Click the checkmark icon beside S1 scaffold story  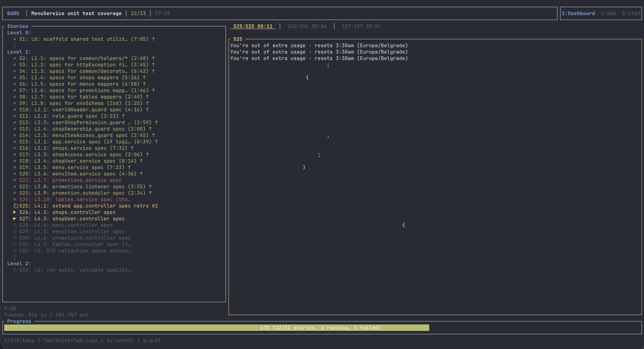(x=15, y=39)
